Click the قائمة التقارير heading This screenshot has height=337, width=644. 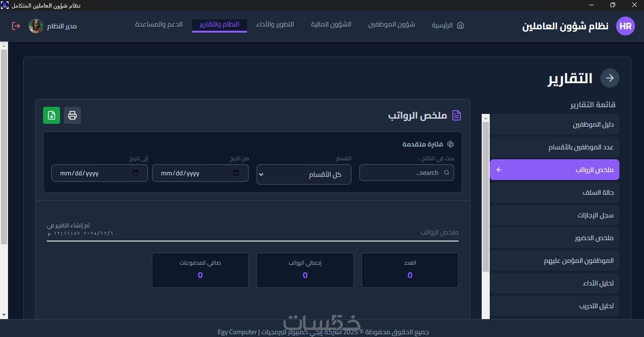[593, 105]
